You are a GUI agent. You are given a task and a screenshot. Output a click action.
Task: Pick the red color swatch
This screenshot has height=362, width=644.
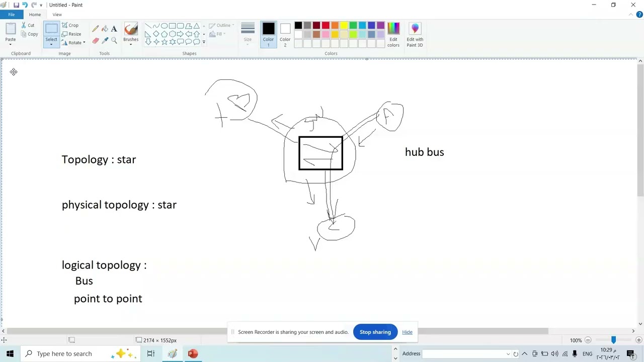[326, 26]
